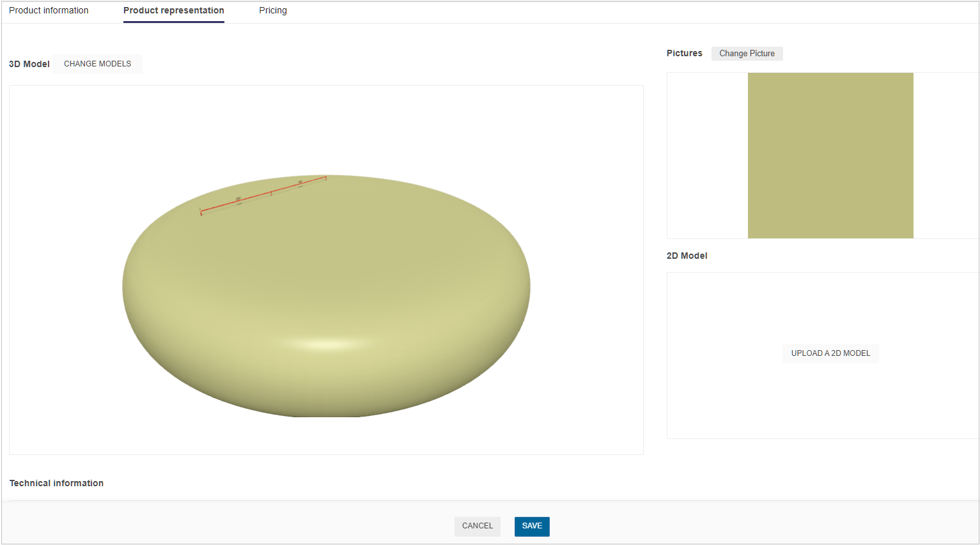The image size is (980, 545).
Task: Select the product picture thumbnail
Action: (x=830, y=155)
